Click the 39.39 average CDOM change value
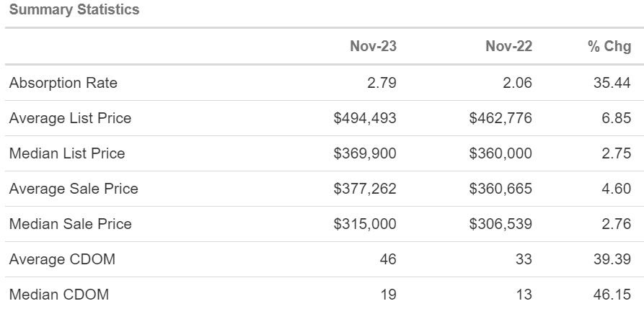Viewport: 644px width, 314px height. coord(612,259)
